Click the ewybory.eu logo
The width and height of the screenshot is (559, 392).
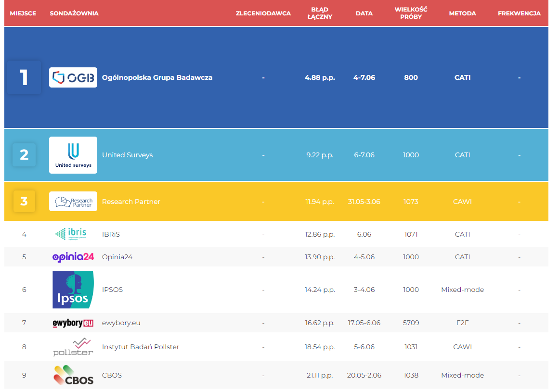coord(73,323)
